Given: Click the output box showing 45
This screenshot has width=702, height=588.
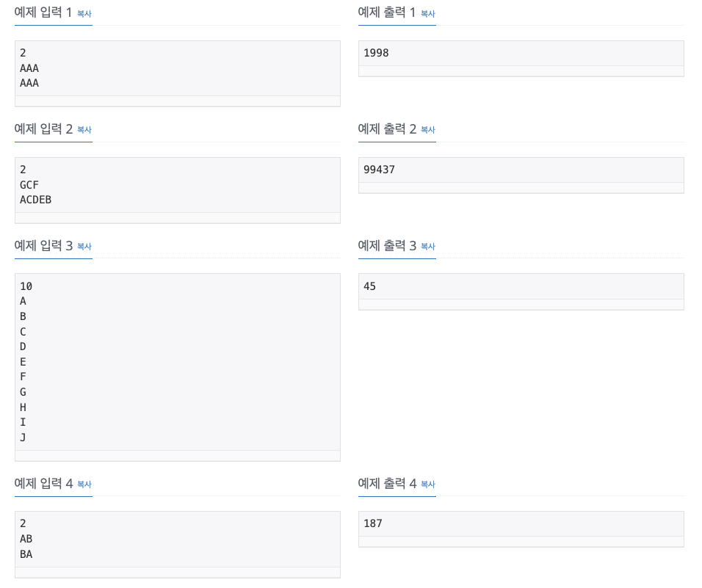Looking at the screenshot, I should click(521, 286).
